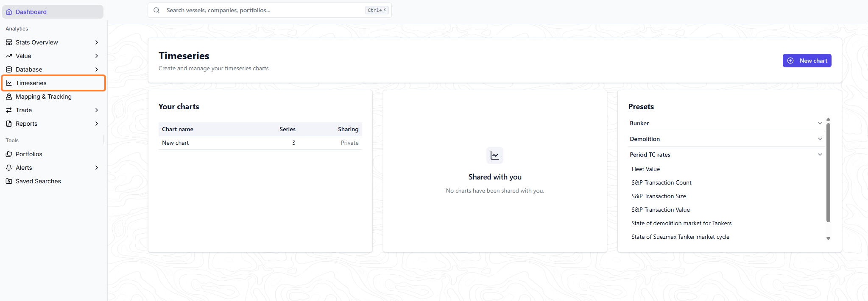
Task: Expand the Reports submenu chevron
Action: point(97,124)
